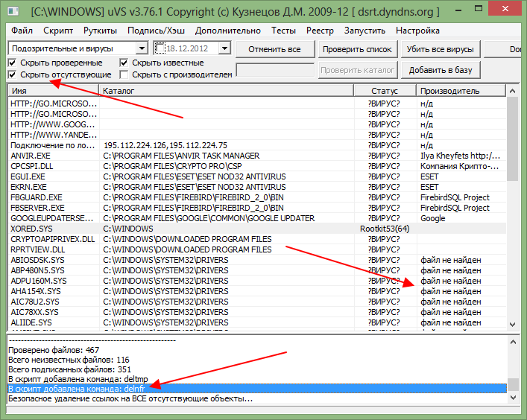The width and height of the screenshot is (527, 420).
Task: Click the log line ending with deltmp
Action: click(x=78, y=379)
